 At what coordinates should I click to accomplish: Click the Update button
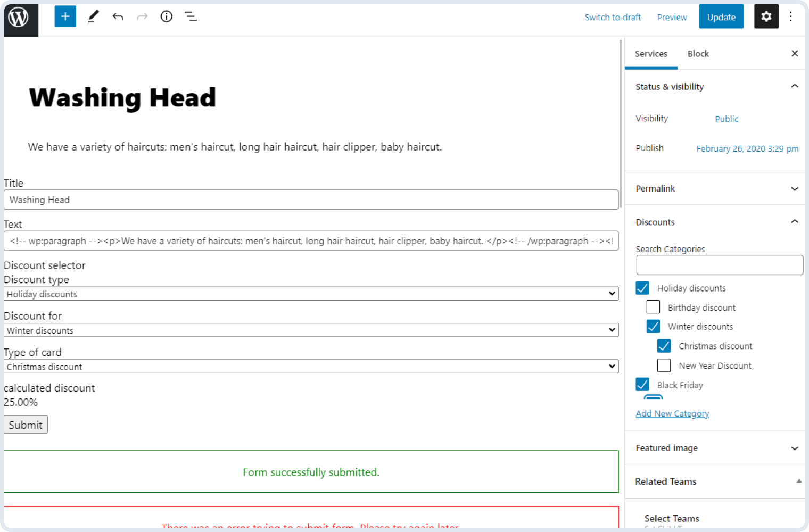(721, 16)
